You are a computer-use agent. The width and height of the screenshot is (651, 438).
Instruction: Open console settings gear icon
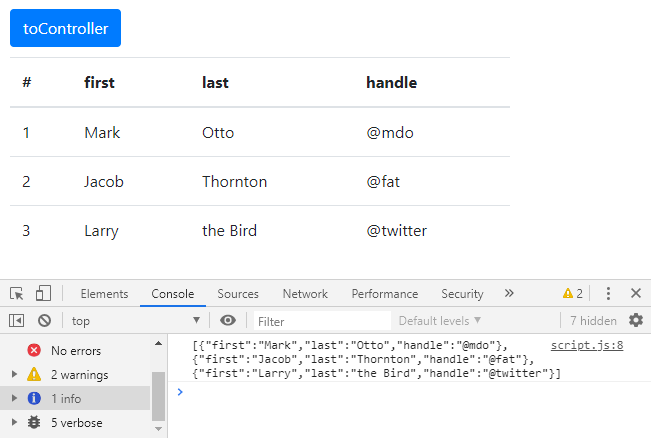click(636, 321)
